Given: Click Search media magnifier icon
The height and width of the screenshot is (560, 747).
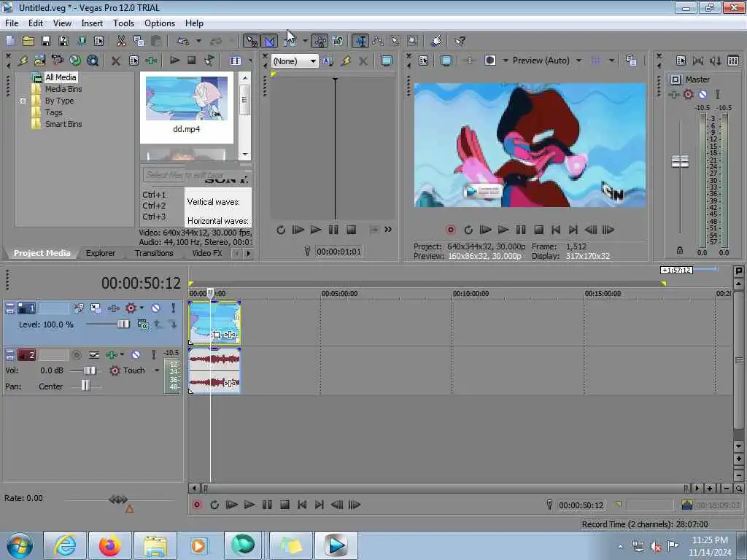Looking at the screenshot, I should pyautogui.click(x=93, y=61).
